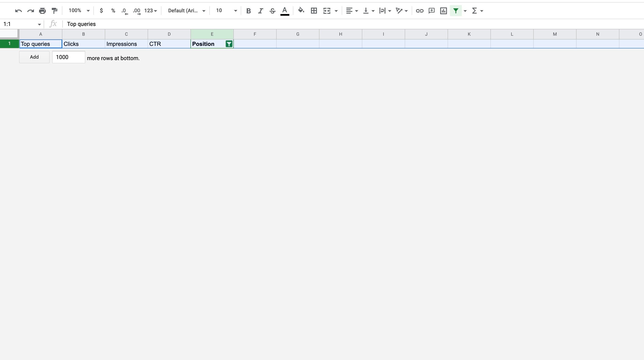644x360 pixels.
Task: Select column A header
Action: 41,34
